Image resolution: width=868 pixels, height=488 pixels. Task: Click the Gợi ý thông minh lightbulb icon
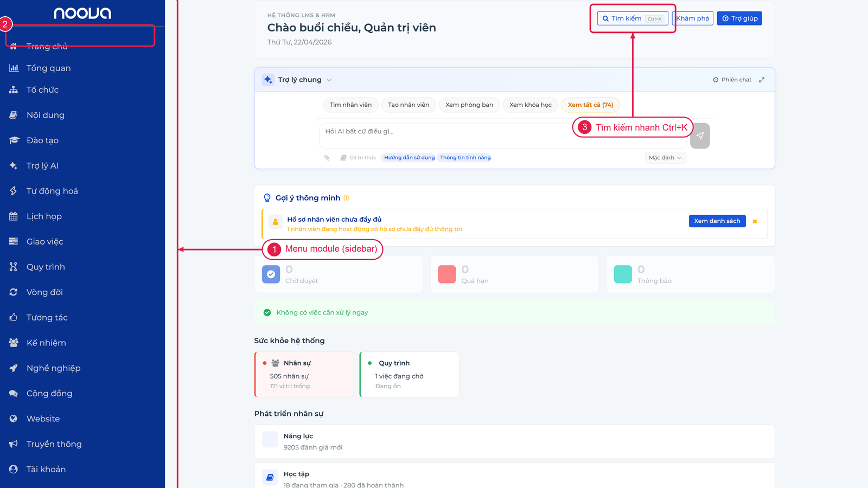click(267, 198)
